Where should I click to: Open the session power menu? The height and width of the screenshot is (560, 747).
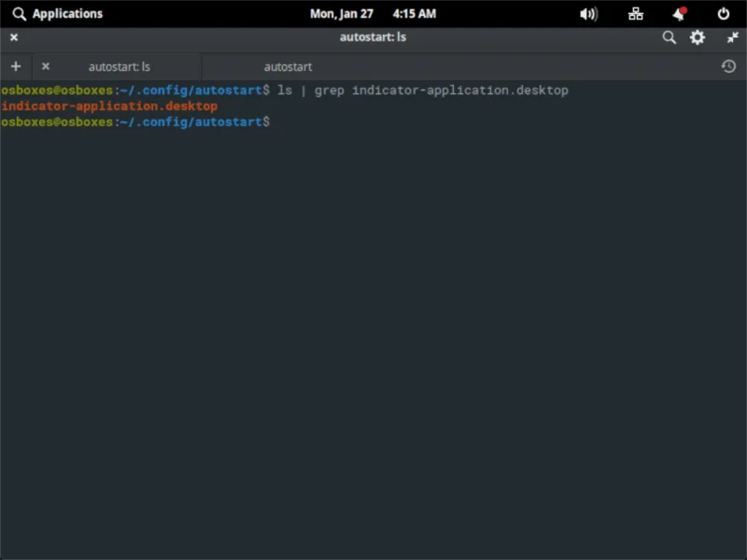point(723,14)
